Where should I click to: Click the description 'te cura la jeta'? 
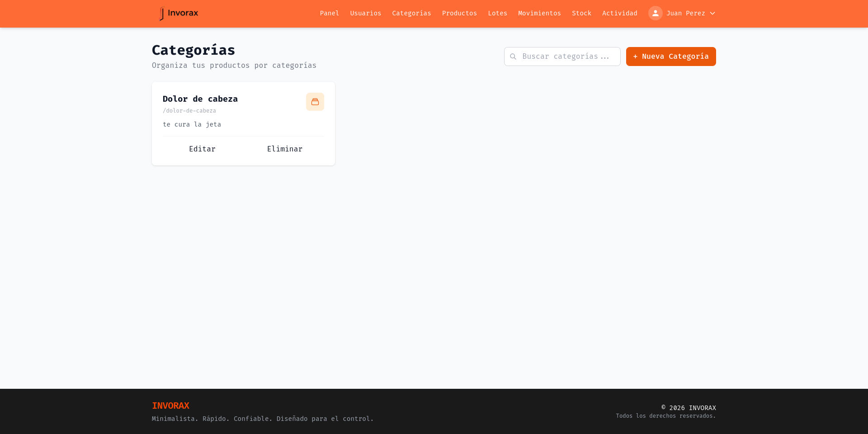click(x=192, y=124)
